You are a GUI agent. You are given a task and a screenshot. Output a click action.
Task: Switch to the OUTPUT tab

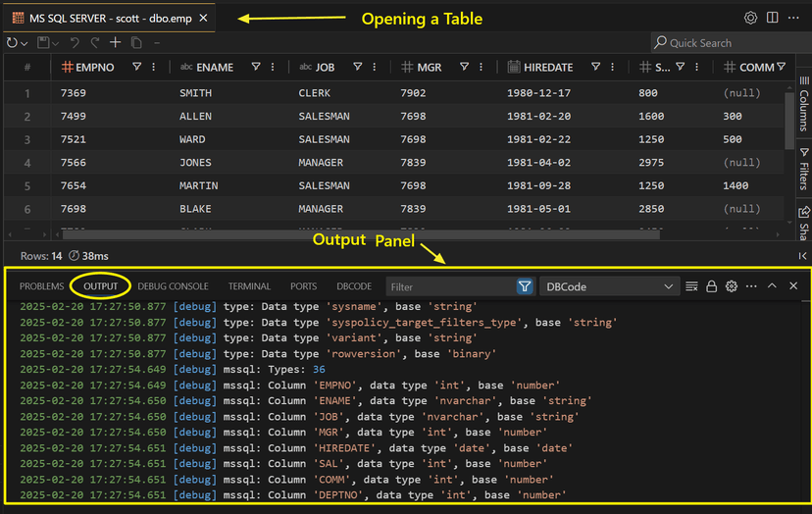click(x=100, y=286)
